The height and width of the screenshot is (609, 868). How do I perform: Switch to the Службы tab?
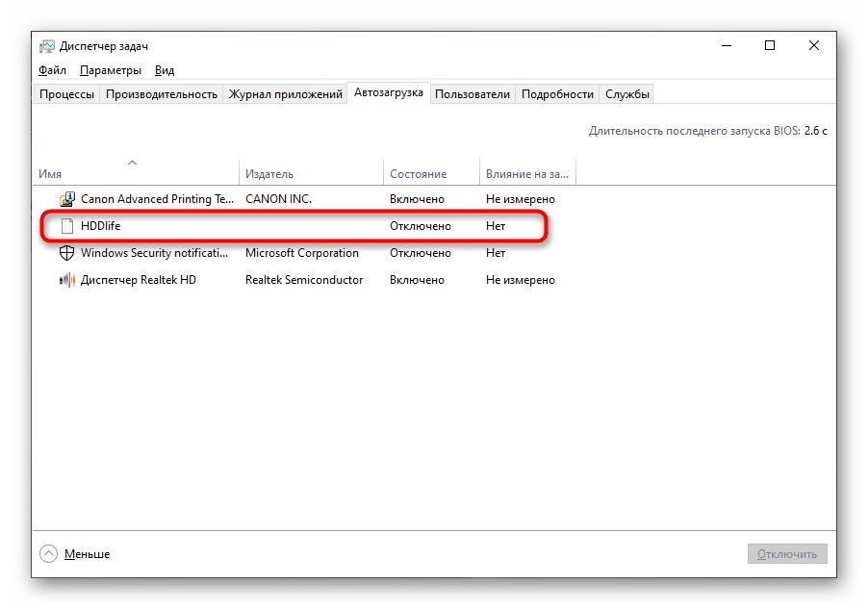(x=627, y=94)
